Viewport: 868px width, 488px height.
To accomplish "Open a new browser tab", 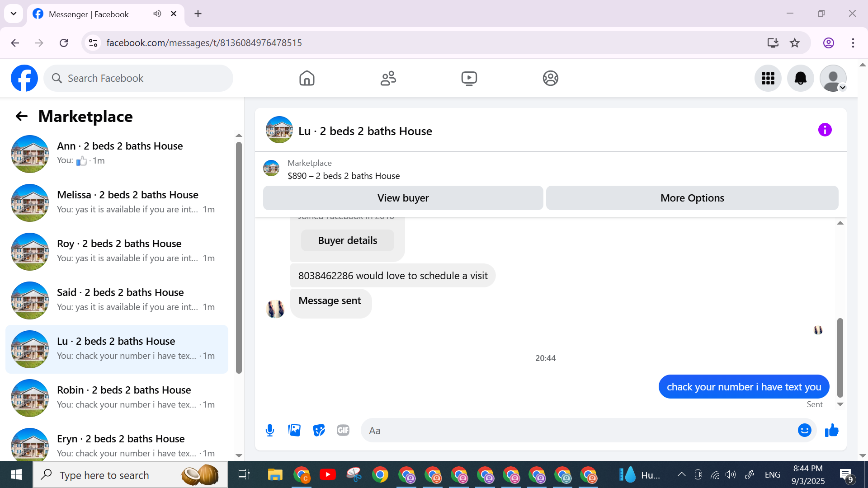I will pos(198,14).
